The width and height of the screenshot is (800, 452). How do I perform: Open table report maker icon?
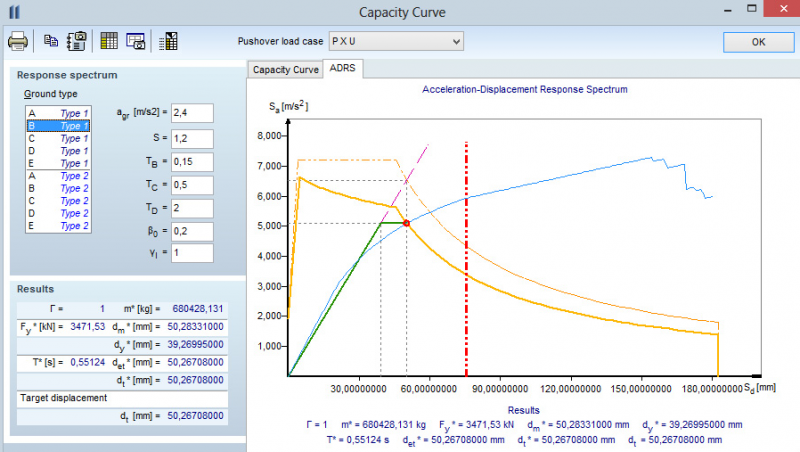(x=168, y=41)
